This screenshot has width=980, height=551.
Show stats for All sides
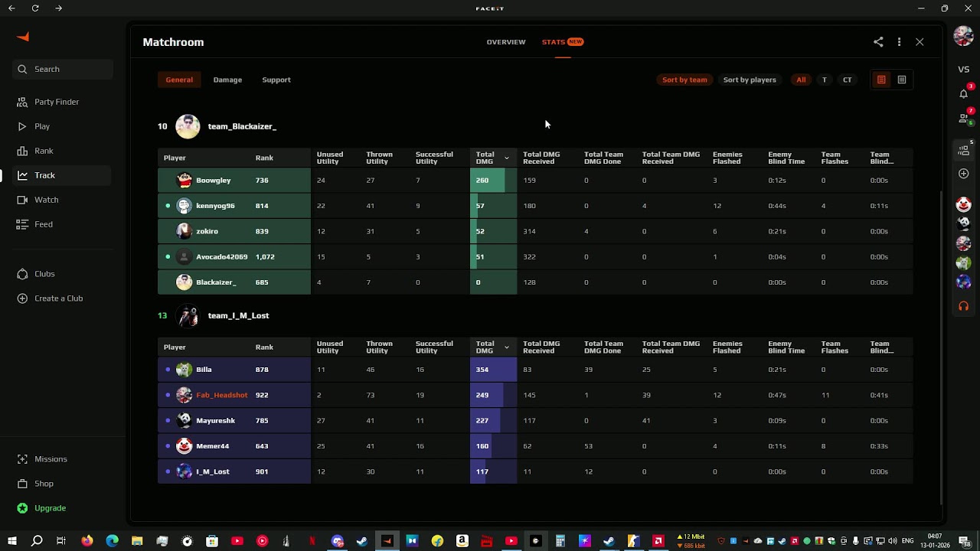[x=801, y=80]
